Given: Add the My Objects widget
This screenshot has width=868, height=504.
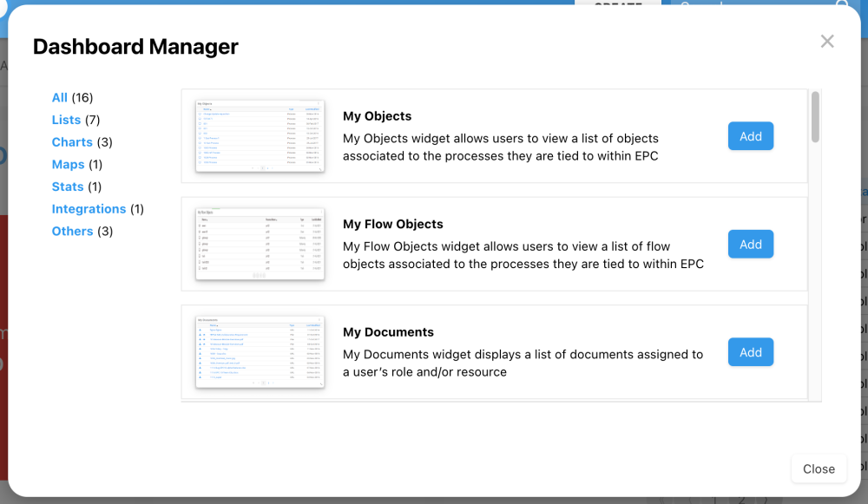Looking at the screenshot, I should [x=751, y=136].
